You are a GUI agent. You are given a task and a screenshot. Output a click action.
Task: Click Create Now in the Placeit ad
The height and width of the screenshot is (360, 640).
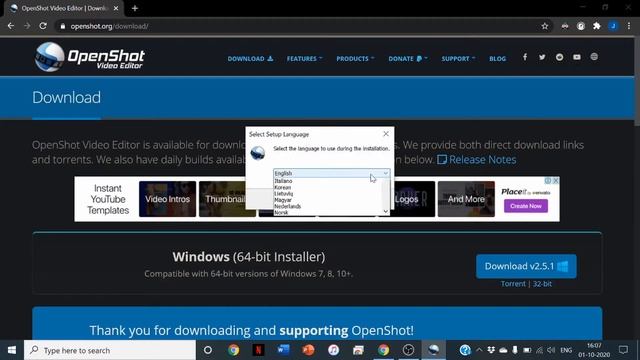coord(526,206)
